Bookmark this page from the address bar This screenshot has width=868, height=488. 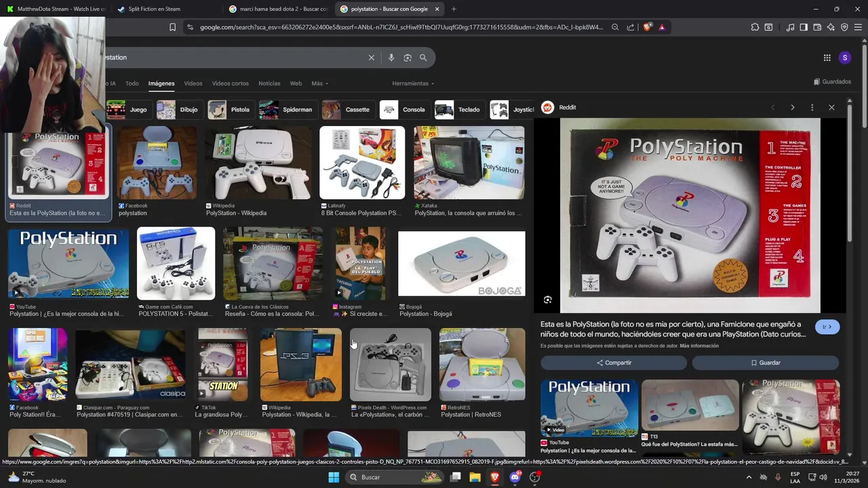(x=172, y=27)
